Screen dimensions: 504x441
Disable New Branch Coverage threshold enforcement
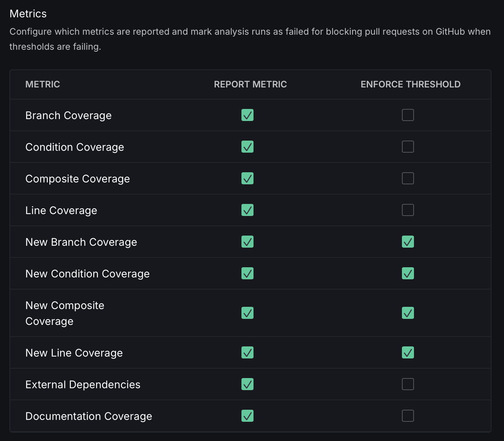408,242
